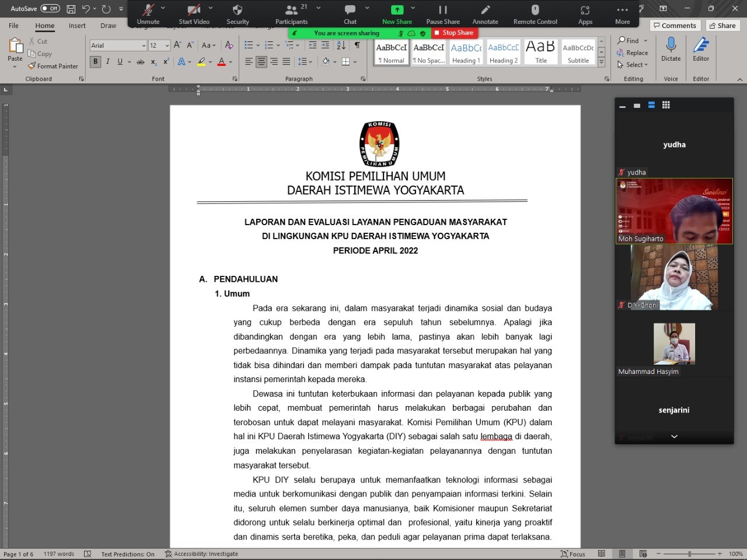747x560 pixels.
Task: Show paragraph marks with pilcrow icon
Action: [357, 45]
